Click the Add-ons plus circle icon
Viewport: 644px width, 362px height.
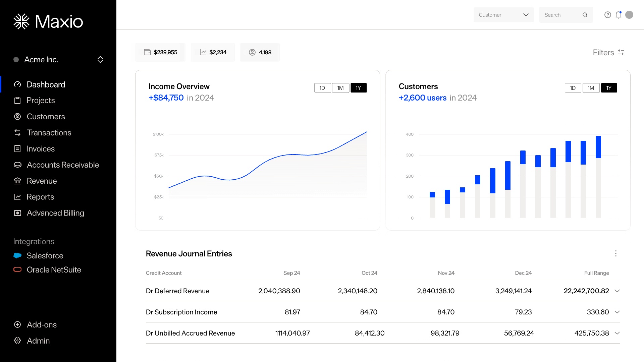click(x=17, y=324)
